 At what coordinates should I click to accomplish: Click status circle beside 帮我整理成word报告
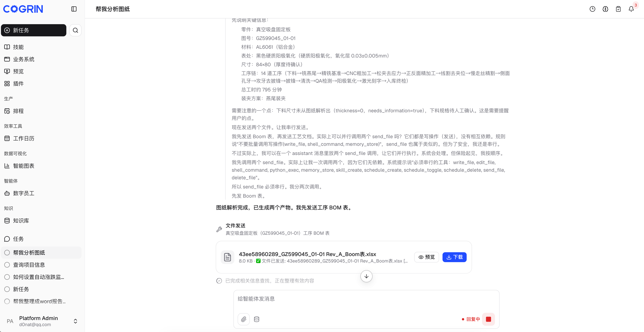tap(7, 301)
